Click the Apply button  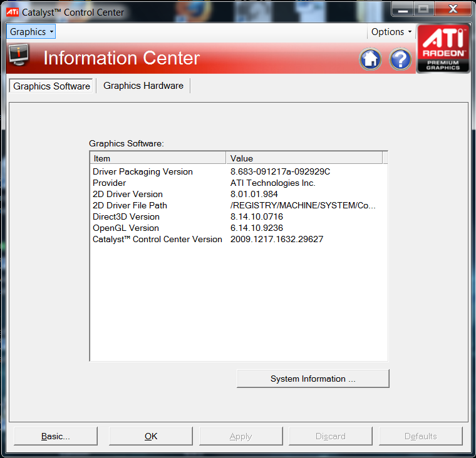241,436
